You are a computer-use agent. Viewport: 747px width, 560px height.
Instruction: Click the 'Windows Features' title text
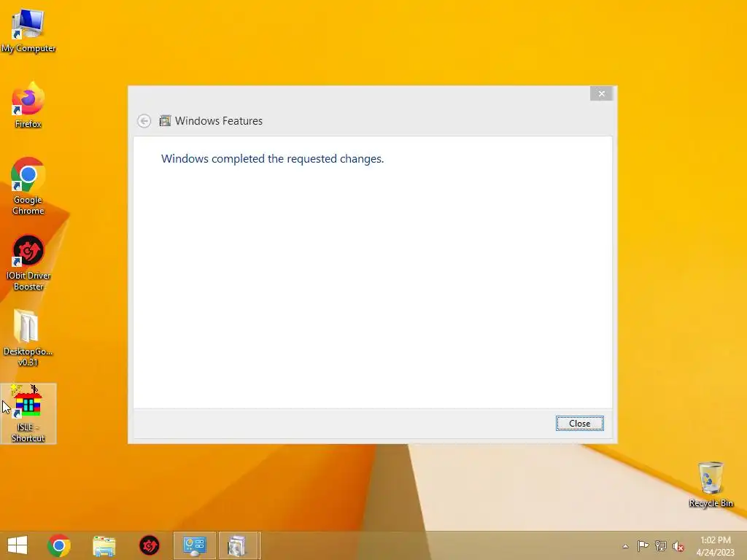[219, 121]
